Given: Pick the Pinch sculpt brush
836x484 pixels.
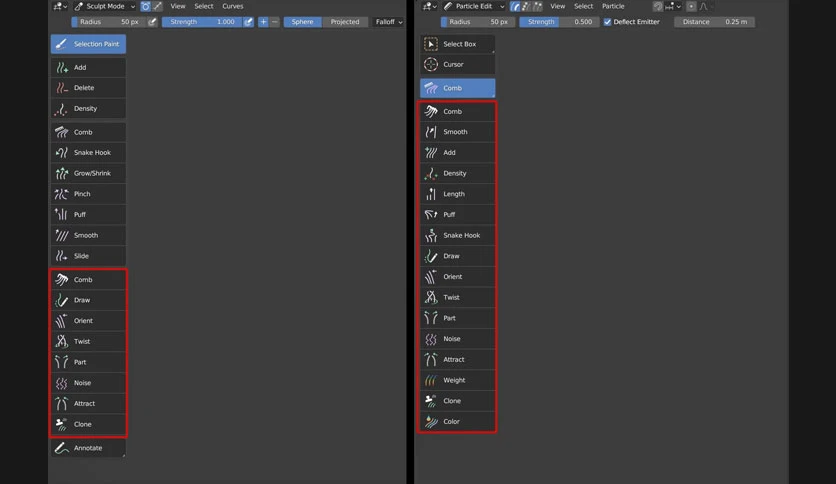Looking at the screenshot, I should click(89, 194).
